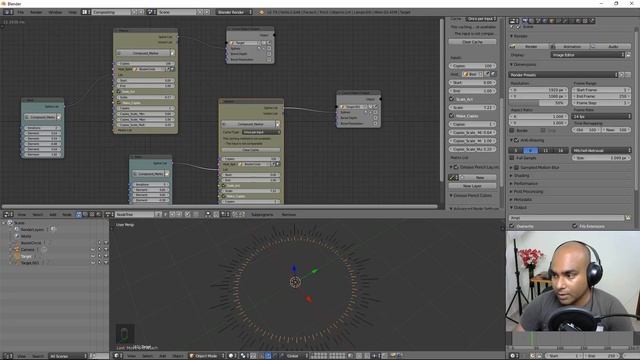Image resolution: width=640 pixels, height=360 pixels.
Task: Select anti-aliasing samples 8
Action: 531,151
